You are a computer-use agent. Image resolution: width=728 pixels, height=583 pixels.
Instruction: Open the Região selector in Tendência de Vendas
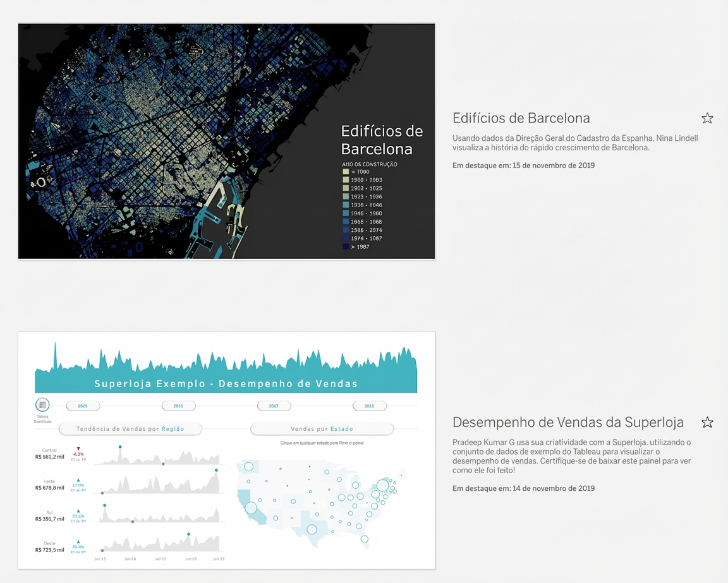(x=173, y=429)
